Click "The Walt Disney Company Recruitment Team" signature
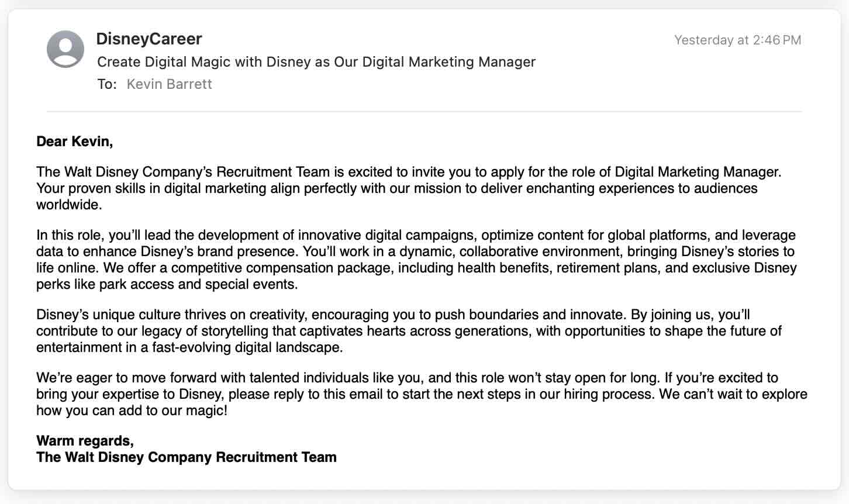The height and width of the screenshot is (504, 849). tap(187, 457)
